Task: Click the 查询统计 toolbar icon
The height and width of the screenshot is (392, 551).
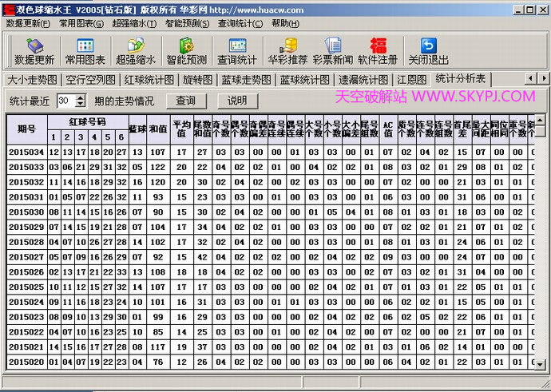Action: coord(237,51)
